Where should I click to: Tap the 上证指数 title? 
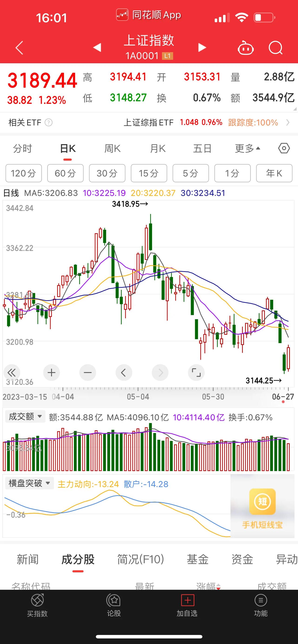coord(149,40)
